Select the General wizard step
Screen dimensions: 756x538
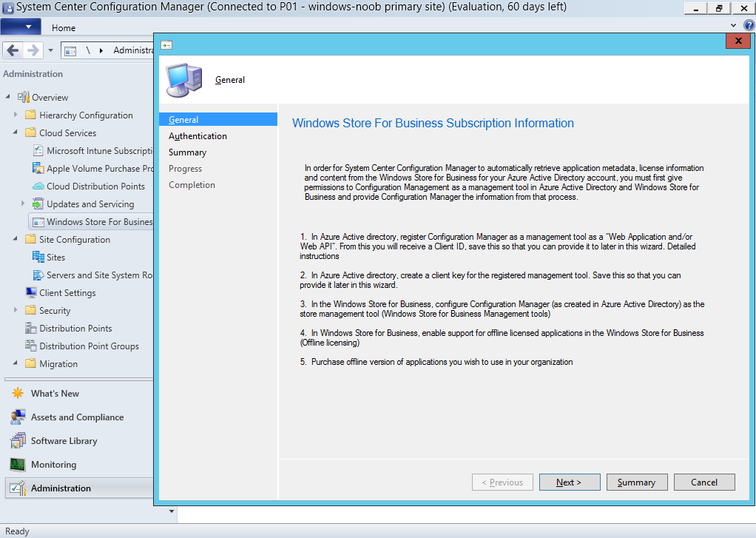click(218, 120)
